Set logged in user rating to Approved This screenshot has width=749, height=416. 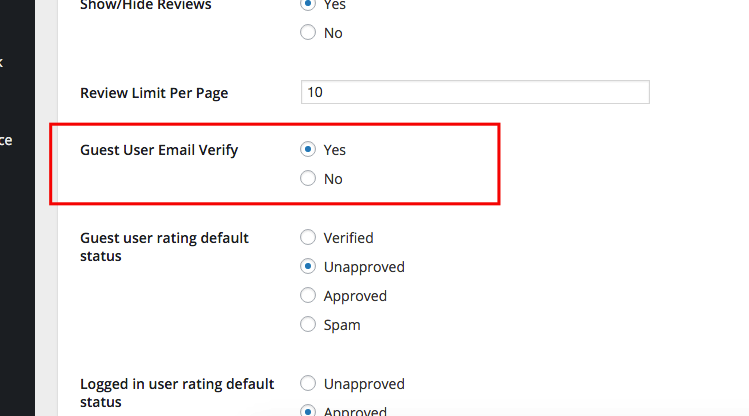[x=308, y=411]
